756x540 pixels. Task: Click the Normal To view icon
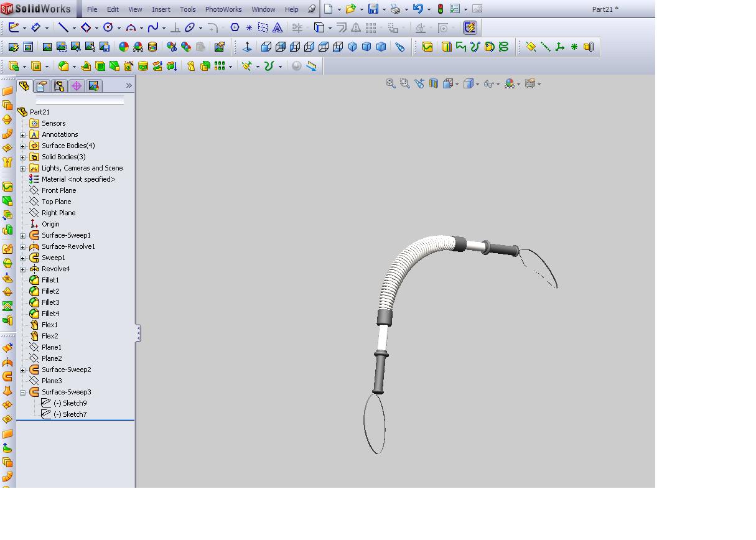247,47
